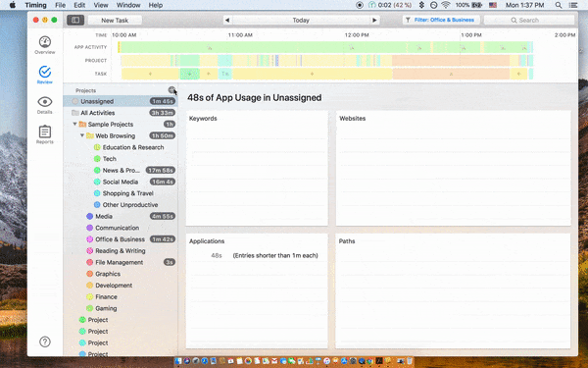588x368 pixels.
Task: Open the help question mark button
Action: click(x=45, y=342)
